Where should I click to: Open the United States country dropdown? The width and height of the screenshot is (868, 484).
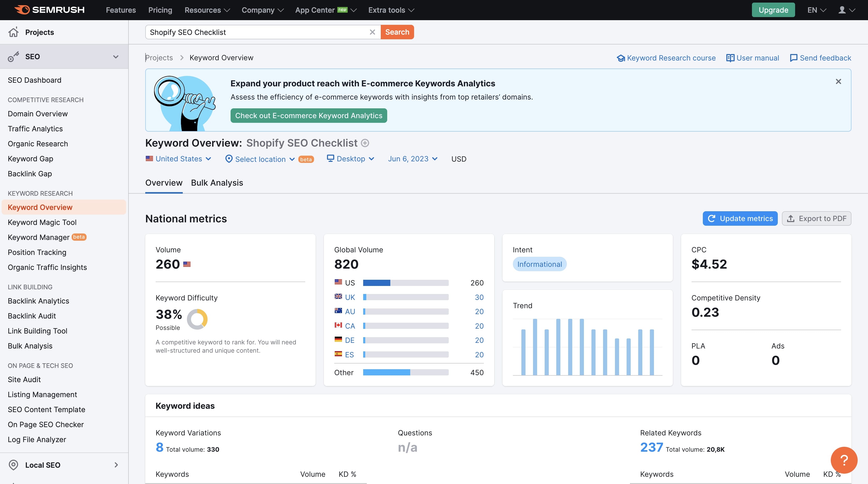pyautogui.click(x=178, y=159)
